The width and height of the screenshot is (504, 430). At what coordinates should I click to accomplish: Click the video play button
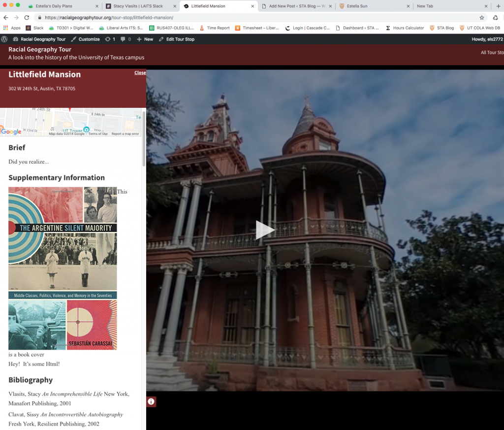point(265,230)
